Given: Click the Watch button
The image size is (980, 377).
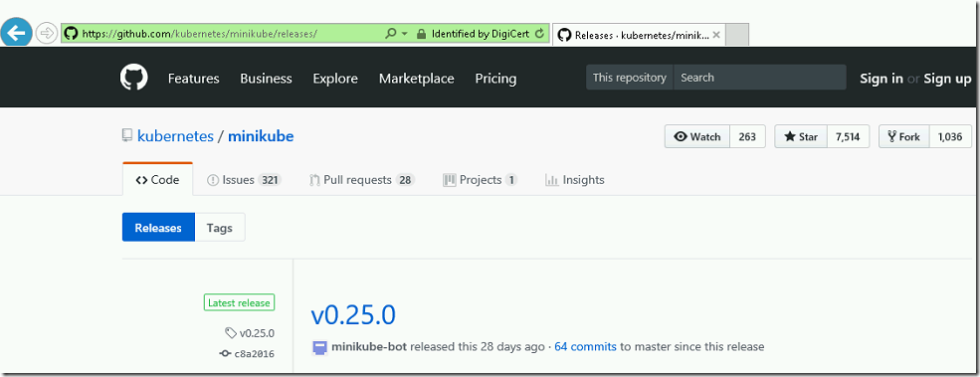Looking at the screenshot, I should 696,137.
